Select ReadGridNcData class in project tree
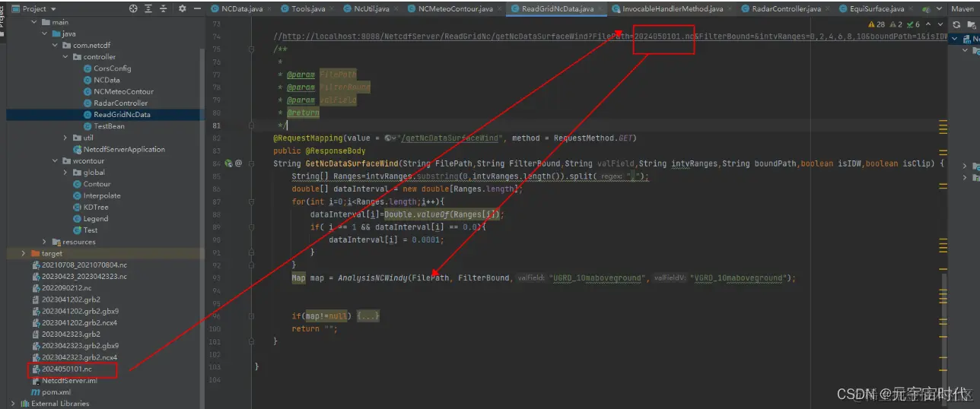The image size is (980, 409). pos(116,115)
